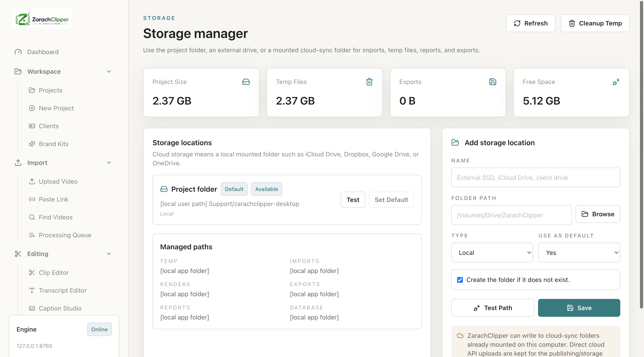Click the Caption Studio captions icon
This screenshot has width=644, height=357.
[32, 308]
